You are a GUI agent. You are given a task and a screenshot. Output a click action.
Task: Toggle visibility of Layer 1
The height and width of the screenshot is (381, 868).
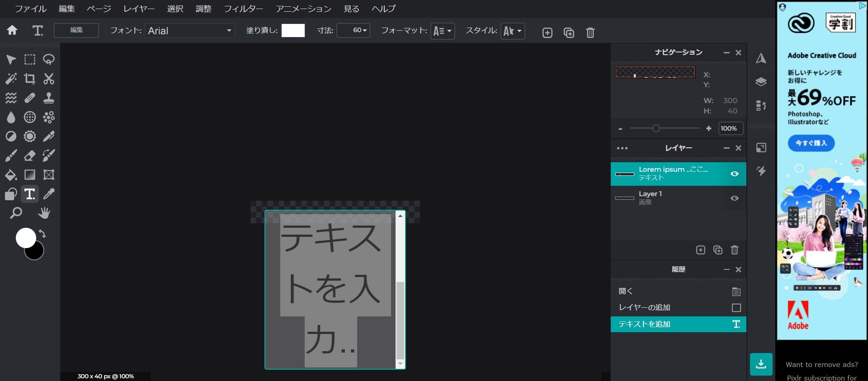click(x=735, y=198)
